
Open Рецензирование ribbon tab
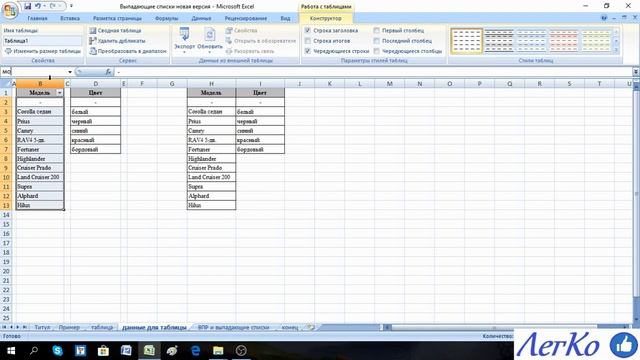click(x=246, y=18)
